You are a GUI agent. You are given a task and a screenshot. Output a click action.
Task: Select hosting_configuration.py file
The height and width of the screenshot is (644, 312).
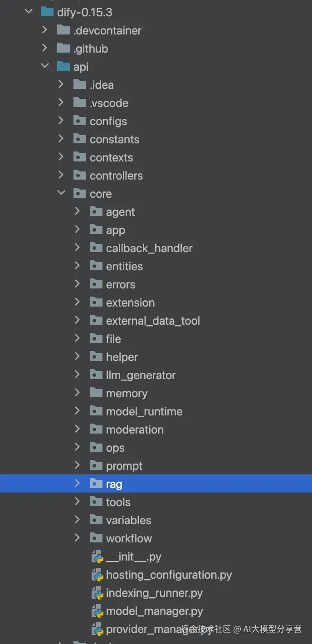(x=169, y=575)
